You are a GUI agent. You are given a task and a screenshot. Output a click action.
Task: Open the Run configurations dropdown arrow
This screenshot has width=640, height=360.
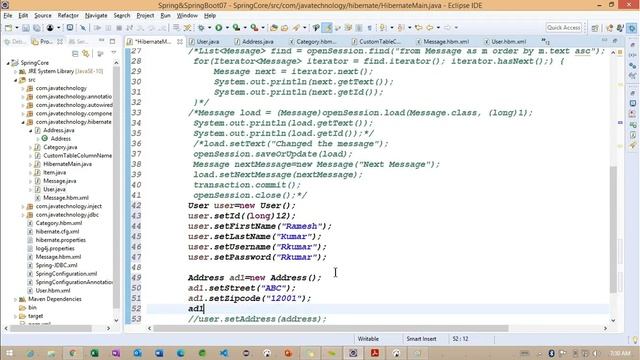[x=227, y=28]
